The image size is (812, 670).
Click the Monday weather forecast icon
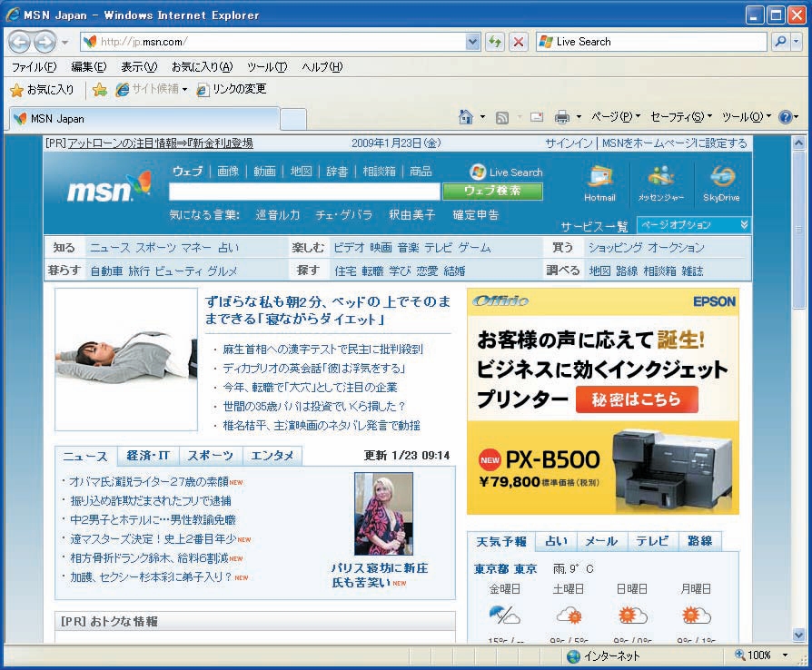(696, 616)
